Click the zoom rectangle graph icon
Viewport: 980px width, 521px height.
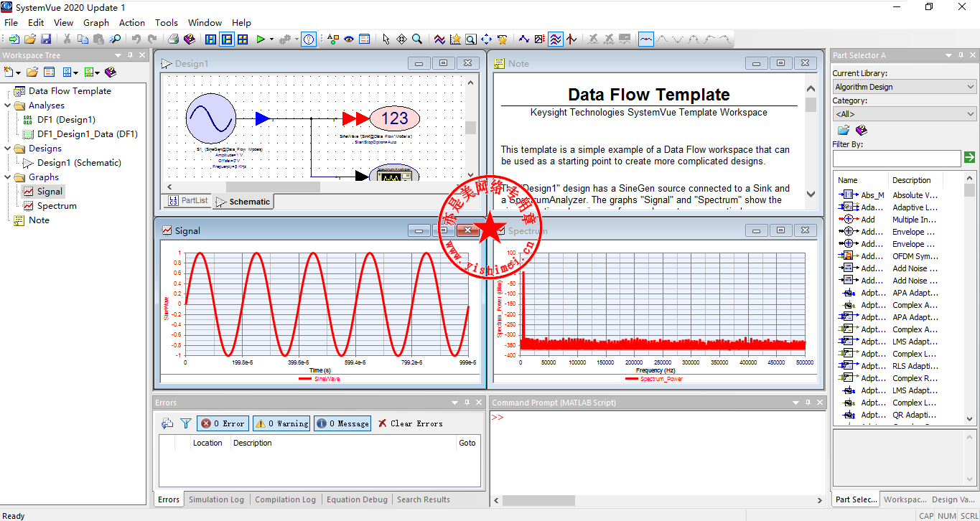[x=470, y=39]
